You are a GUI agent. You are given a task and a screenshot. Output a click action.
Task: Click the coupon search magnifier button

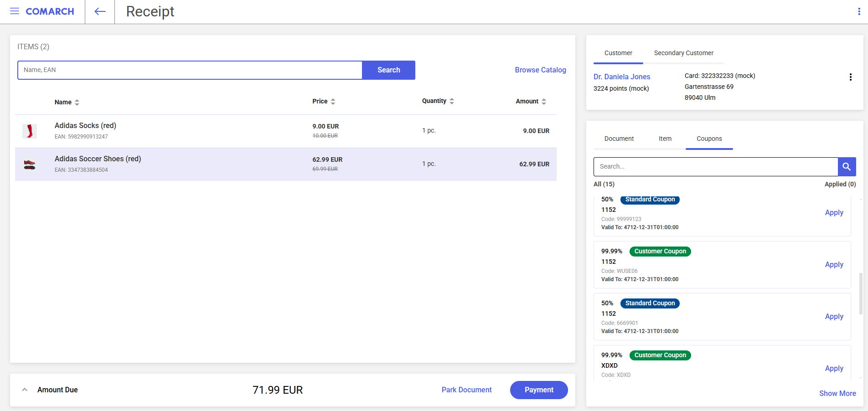click(847, 167)
